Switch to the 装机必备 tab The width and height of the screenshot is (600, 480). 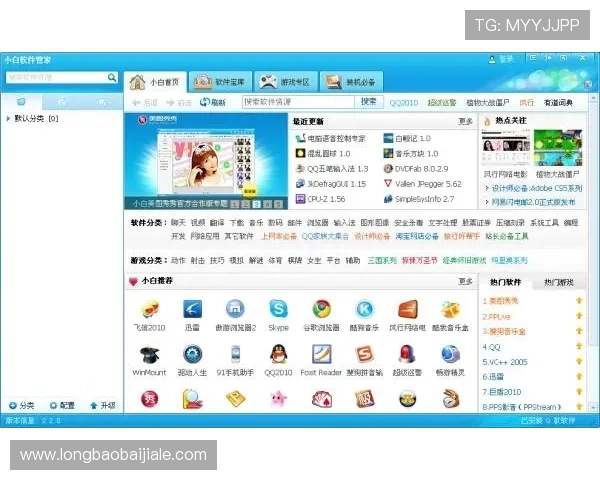pyautogui.click(x=351, y=82)
